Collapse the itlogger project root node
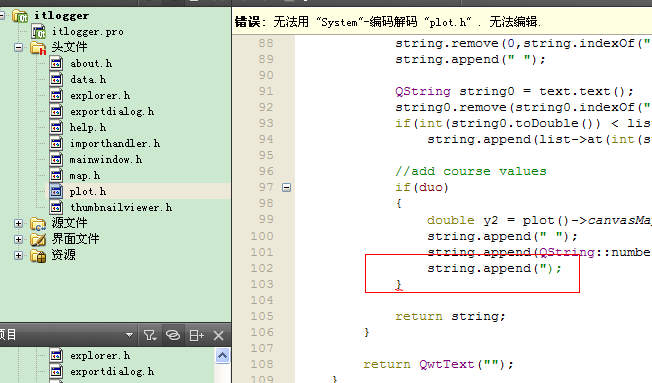652x383 pixels. tap(2, 16)
